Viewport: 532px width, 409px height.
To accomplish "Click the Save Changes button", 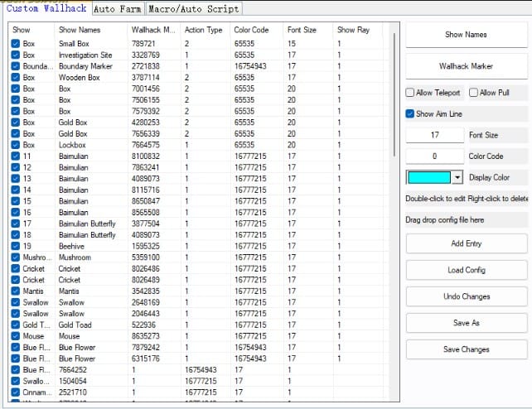I will click(x=466, y=349).
